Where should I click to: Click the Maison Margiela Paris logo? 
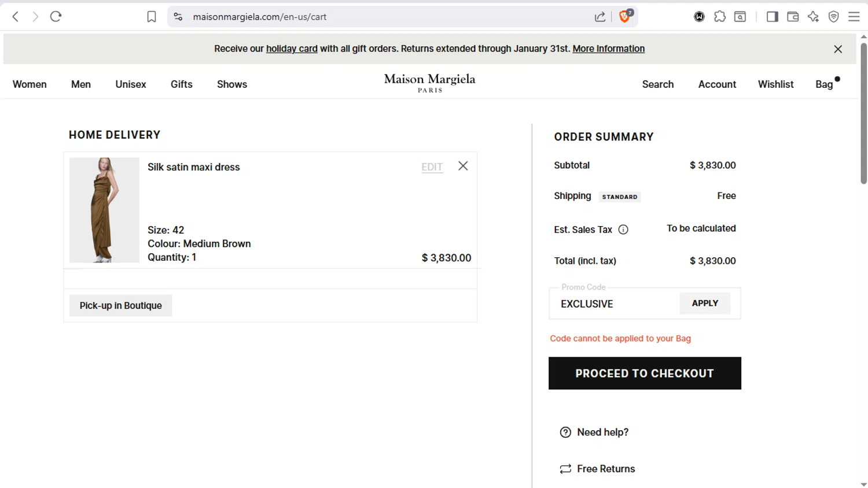(430, 83)
